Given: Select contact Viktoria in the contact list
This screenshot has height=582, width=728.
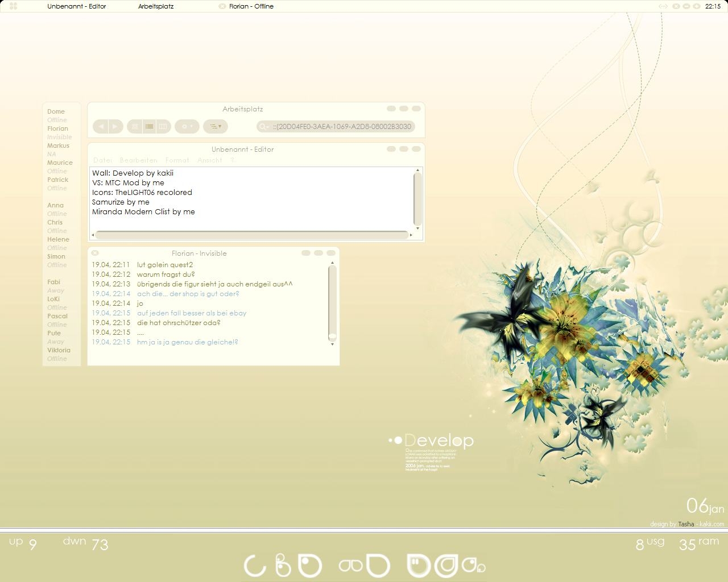Looking at the screenshot, I should click(59, 350).
